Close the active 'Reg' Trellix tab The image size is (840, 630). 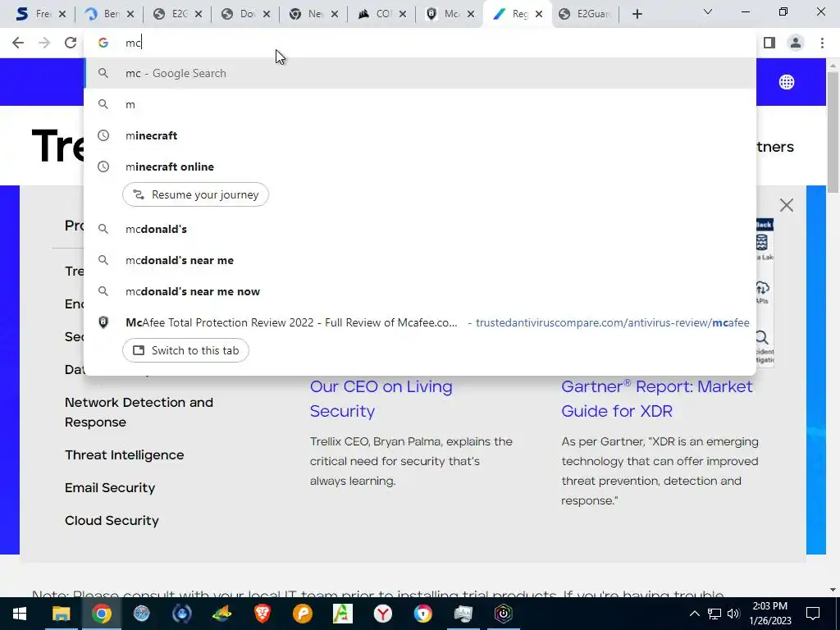tap(539, 15)
